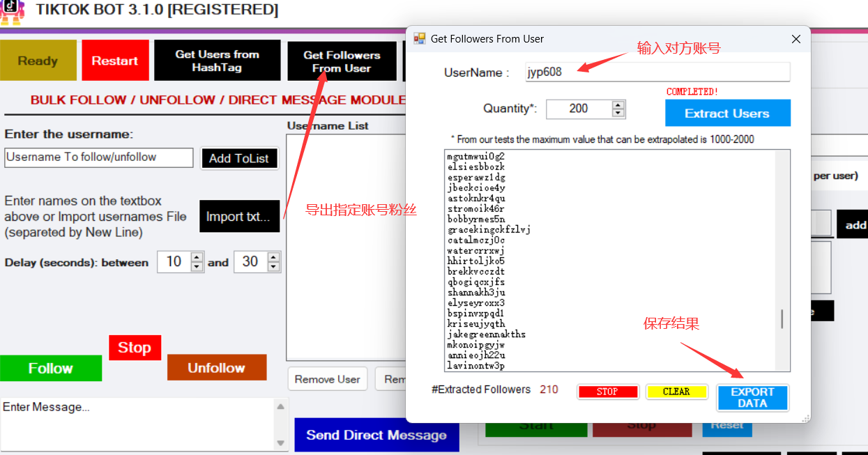This screenshot has height=455, width=868.
Task: Click the Extract Users button
Action: point(727,114)
